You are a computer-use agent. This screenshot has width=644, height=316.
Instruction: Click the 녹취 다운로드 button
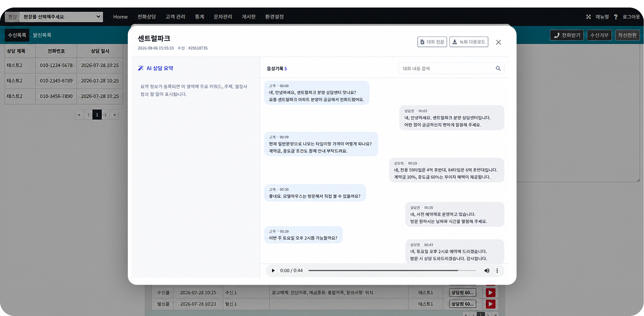(x=469, y=42)
